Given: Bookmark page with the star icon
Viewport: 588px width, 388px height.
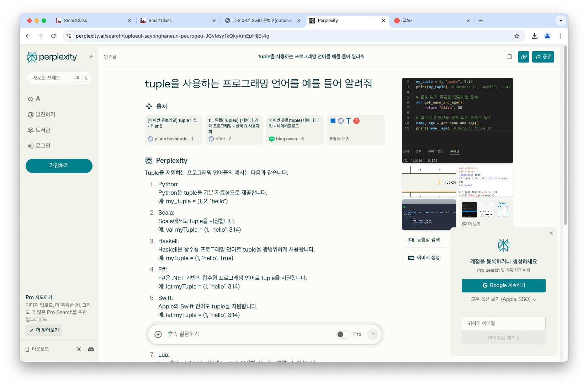Looking at the screenshot, I should pos(517,36).
